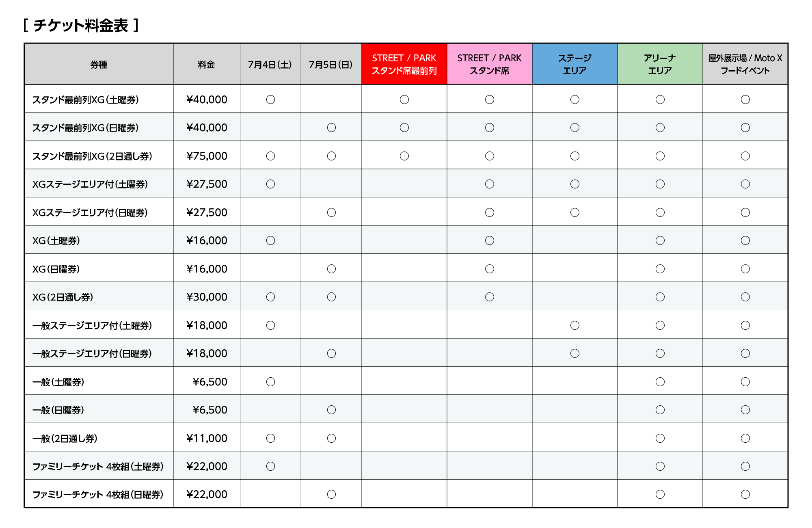Screen dimensions: 812x528
Task: Click the ¥11,000 price cell
Action: [x=207, y=438]
